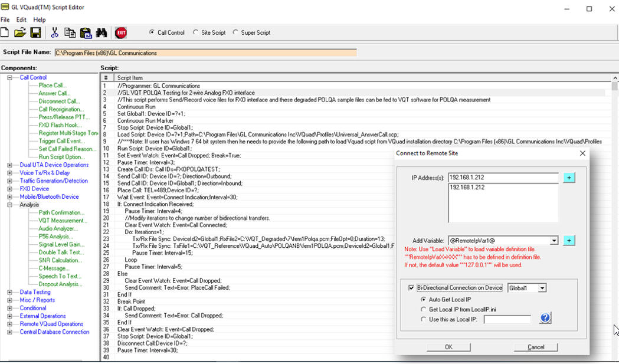The image size is (619, 364).
Task: Click the Misc / Reports tree item
Action: pos(38,300)
